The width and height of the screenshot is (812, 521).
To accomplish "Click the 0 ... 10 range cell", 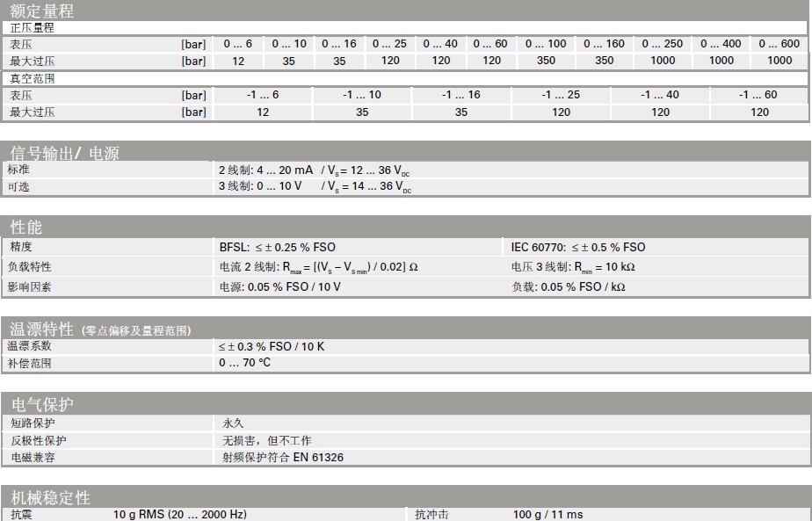I will pos(289,44).
